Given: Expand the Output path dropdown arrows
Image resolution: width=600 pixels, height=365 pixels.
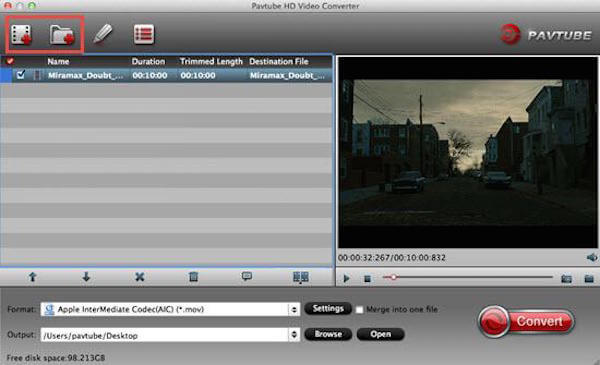Looking at the screenshot, I should point(294,335).
